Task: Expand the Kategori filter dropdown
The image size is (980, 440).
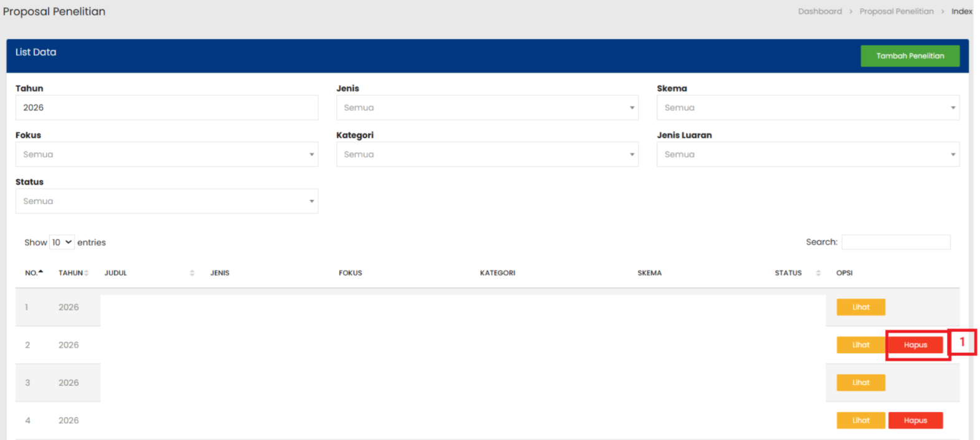Action: [x=486, y=155]
